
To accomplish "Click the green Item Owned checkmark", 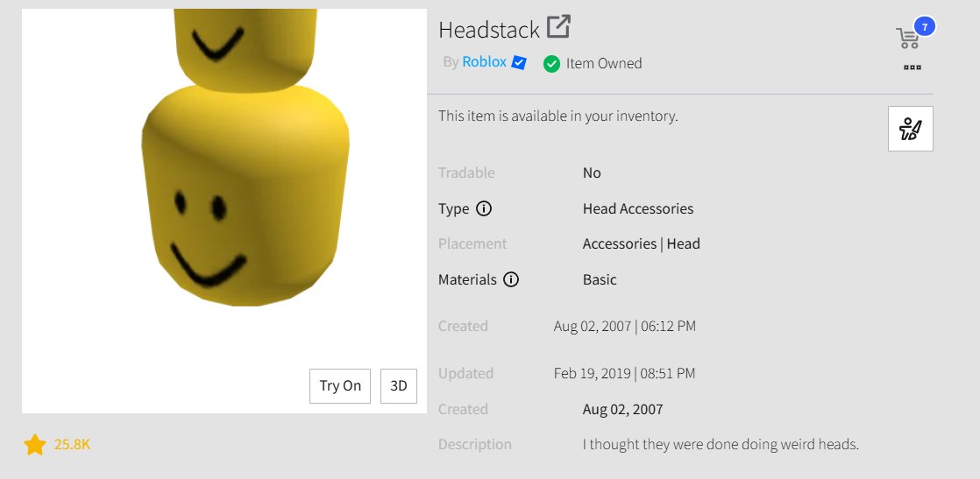I will 551,64.
